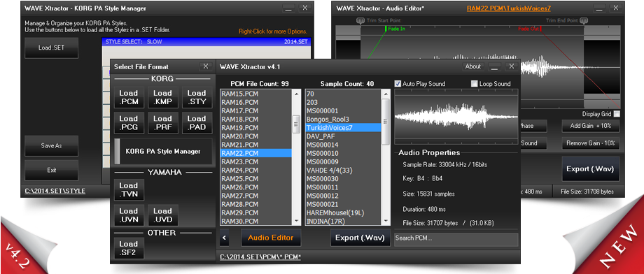Screen dimensions: 644x274
Task: Open the Audio Editor from main window
Action: pyautogui.click(x=271, y=238)
